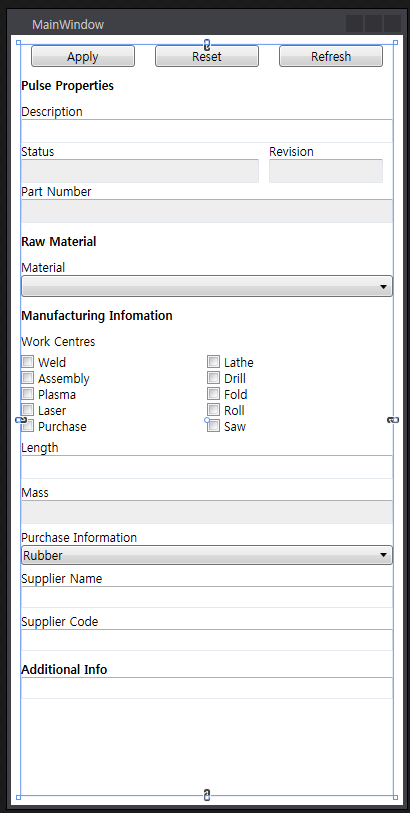Click into the Supplier Code field
Image resolution: width=410 pixels, height=813 pixels.
click(x=207, y=640)
